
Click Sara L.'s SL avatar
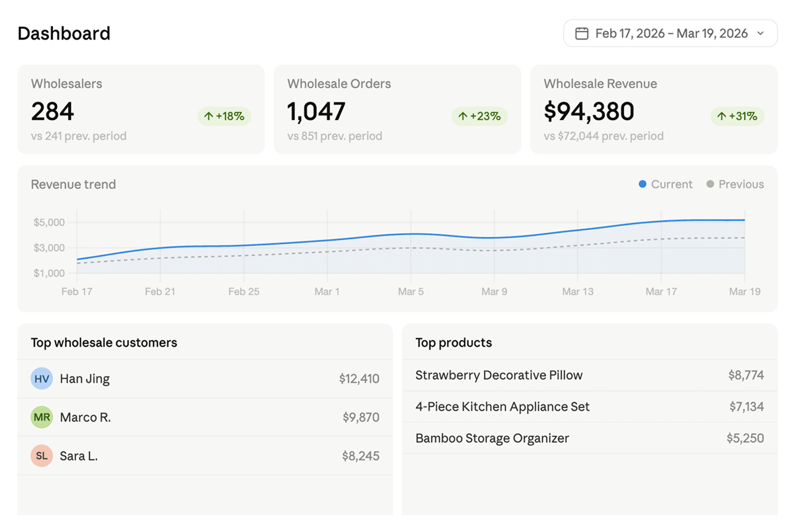click(42, 456)
